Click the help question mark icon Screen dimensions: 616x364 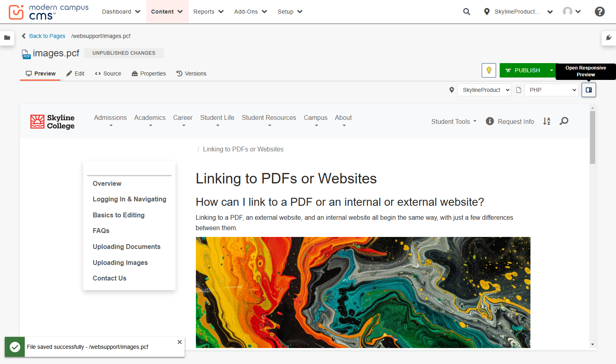[600, 12]
